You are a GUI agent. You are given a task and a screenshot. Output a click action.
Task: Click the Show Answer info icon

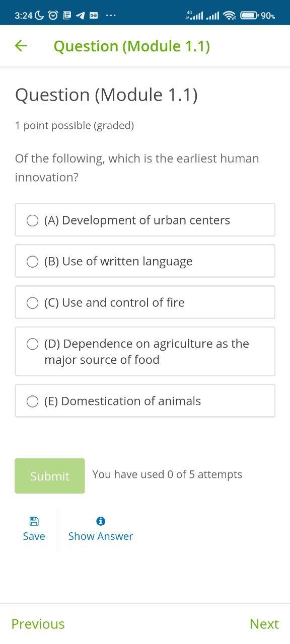(101, 521)
